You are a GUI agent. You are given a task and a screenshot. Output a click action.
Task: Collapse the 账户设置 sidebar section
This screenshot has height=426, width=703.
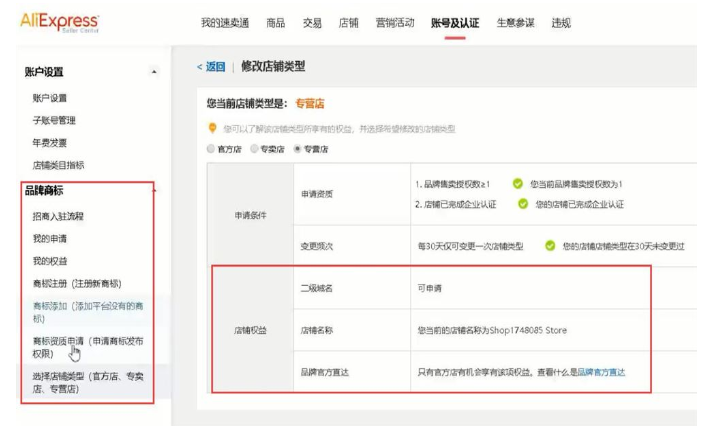click(153, 72)
